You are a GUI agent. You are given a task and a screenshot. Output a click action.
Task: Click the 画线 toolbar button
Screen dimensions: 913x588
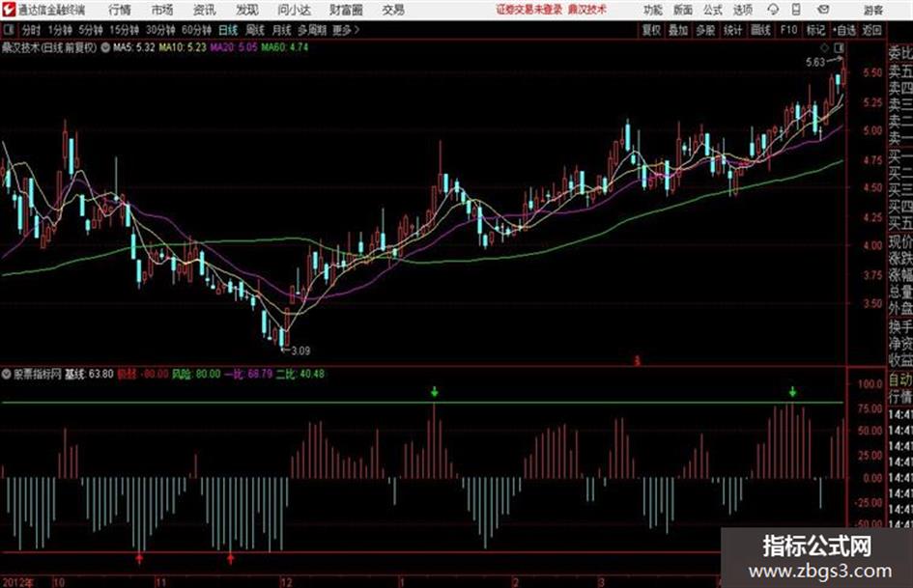760,30
